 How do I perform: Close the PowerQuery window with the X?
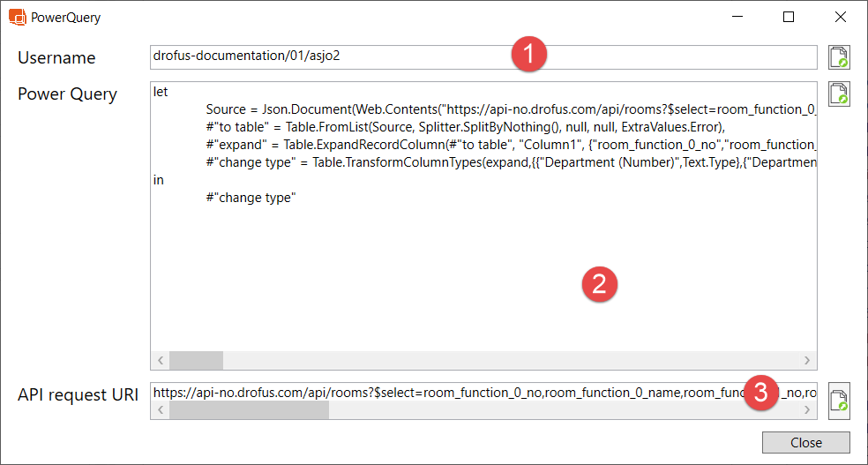(841, 17)
